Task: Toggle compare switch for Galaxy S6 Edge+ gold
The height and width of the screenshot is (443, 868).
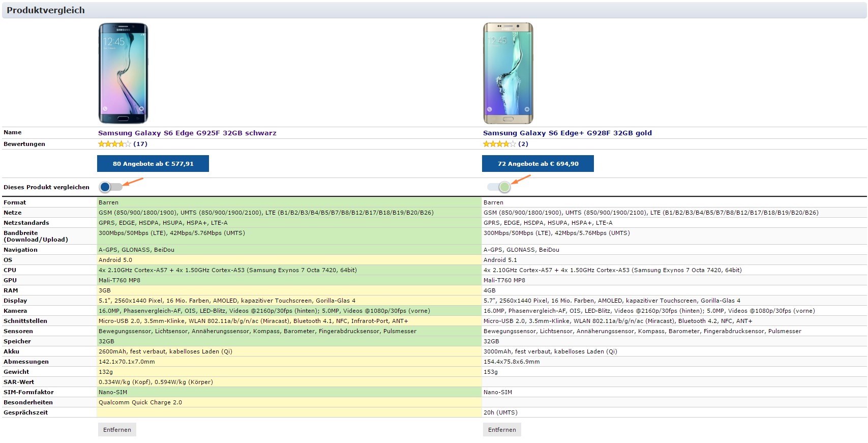Action: (498, 187)
